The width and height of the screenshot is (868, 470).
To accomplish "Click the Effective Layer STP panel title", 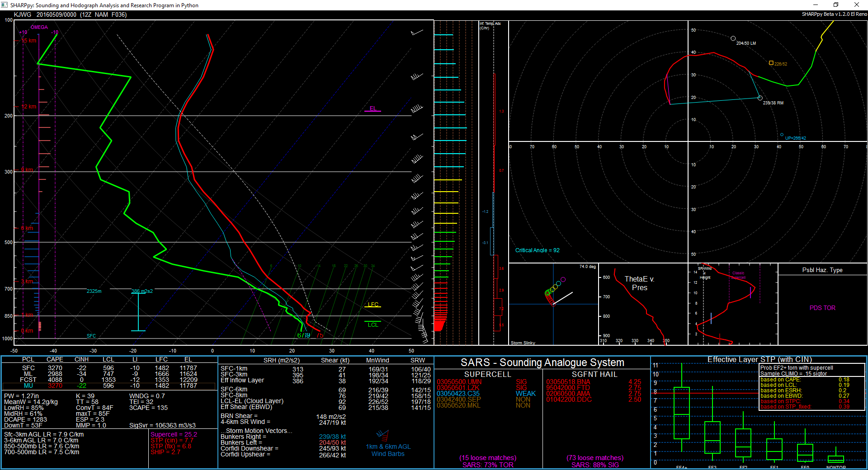I will [x=759, y=359].
